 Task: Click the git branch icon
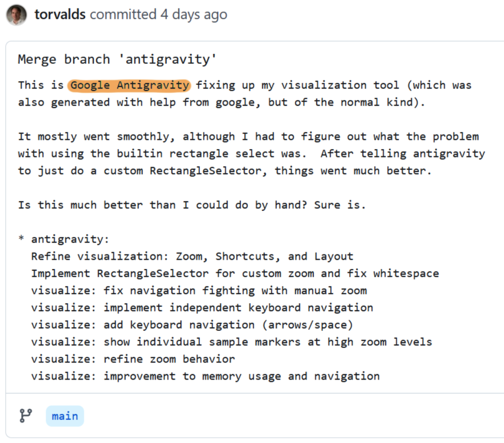[x=26, y=415]
